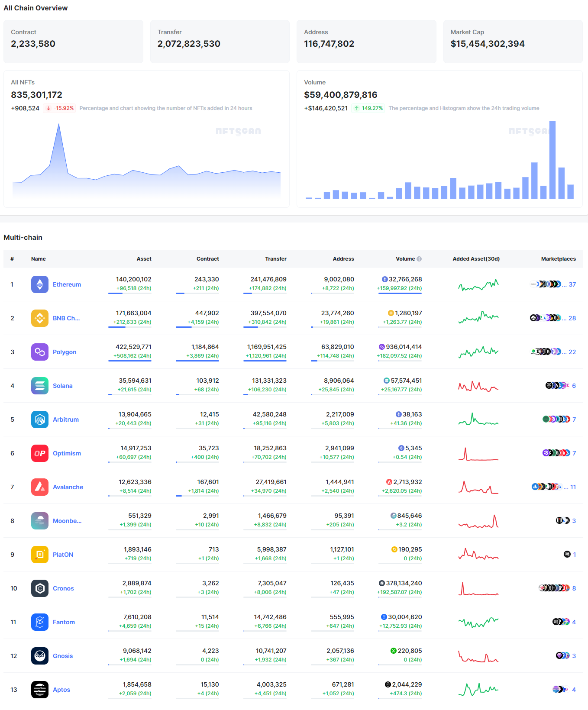
Task: Click the Transfer total 2,072,823,530
Action: tap(189, 44)
